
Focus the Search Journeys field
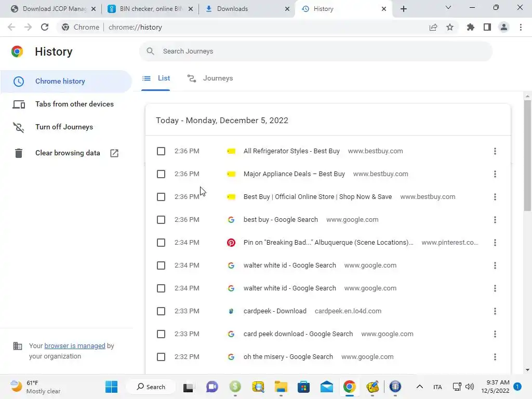tap(316, 51)
